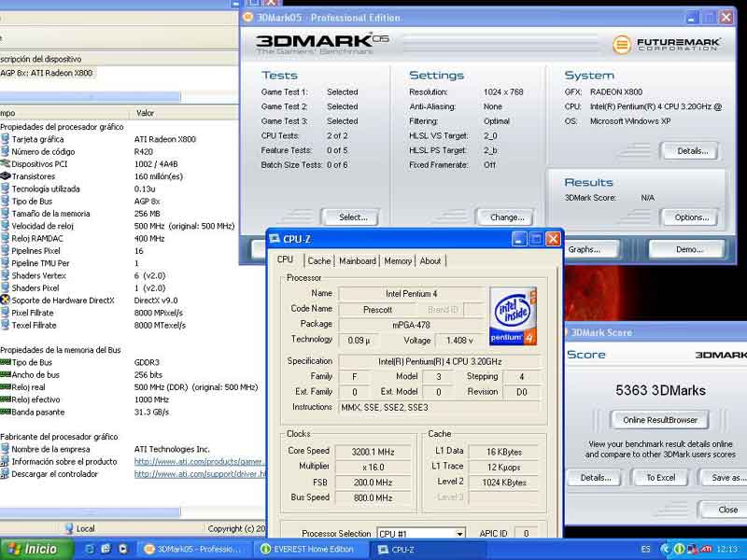Click the Intel Inside Pentium 4 logo
Image resolution: width=747 pixels, height=560 pixels.
[x=513, y=316]
